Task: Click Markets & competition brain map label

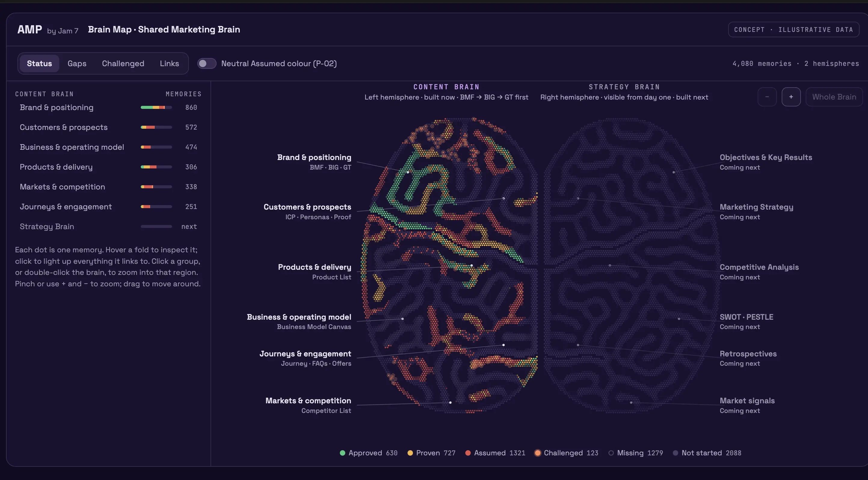Action: coord(308,401)
